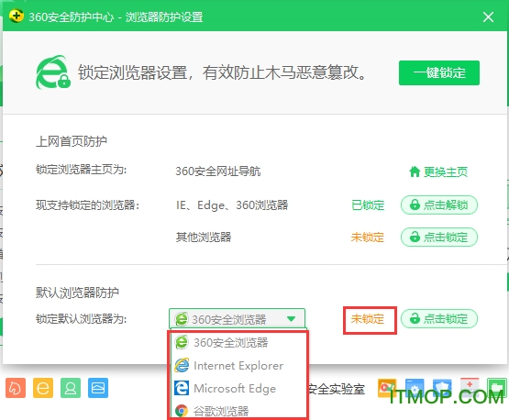Viewport: 509px width, 420px height.
Task: Open the 更换主页 link
Action: coord(438,171)
